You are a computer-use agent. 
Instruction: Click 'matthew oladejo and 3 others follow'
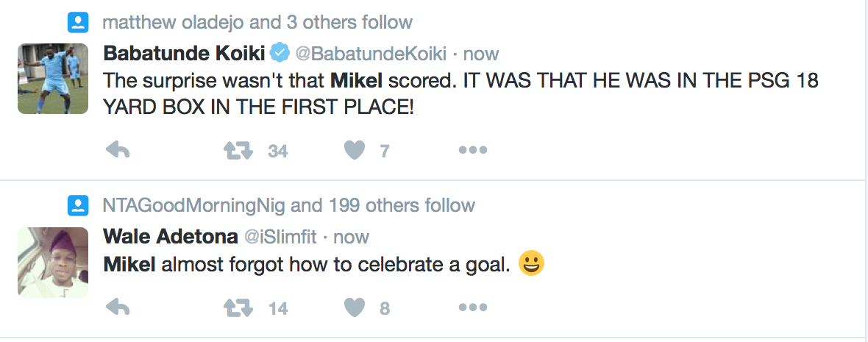click(x=257, y=22)
